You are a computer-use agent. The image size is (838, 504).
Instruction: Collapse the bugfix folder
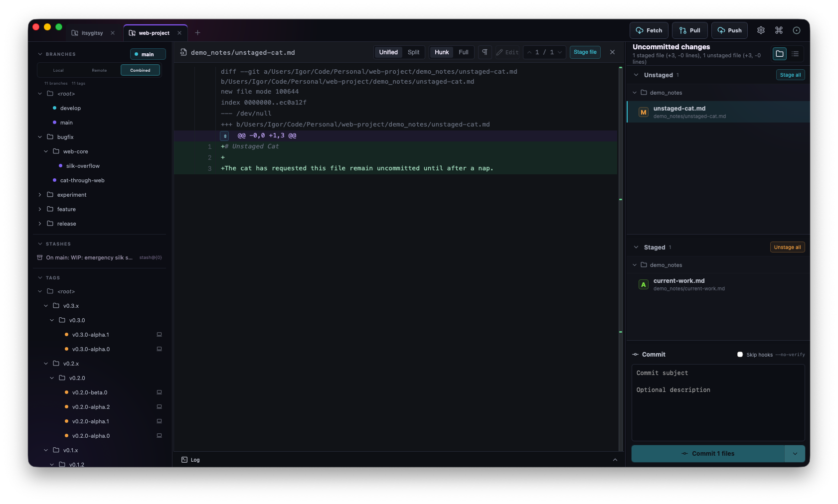click(40, 137)
